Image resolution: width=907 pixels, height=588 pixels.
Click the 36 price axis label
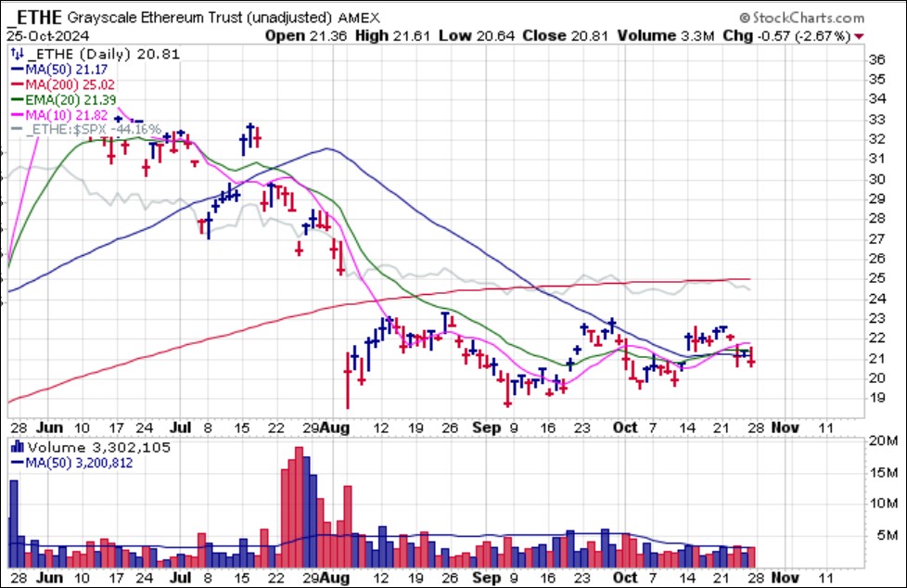tap(877, 59)
